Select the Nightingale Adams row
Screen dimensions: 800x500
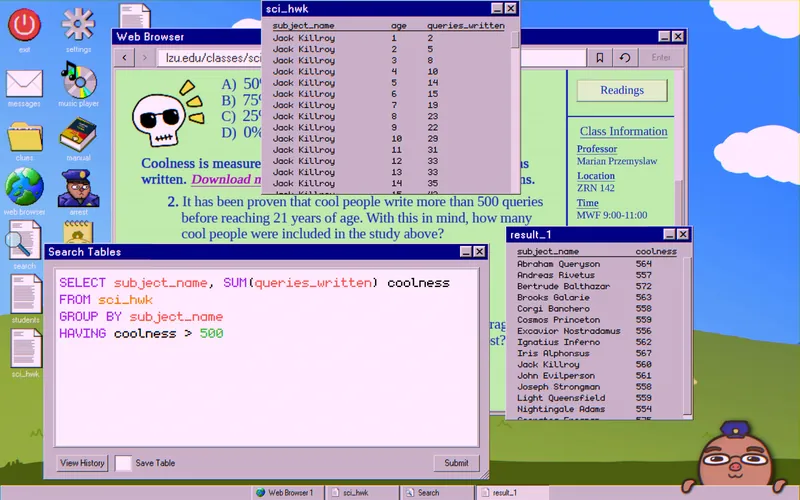coord(598,409)
